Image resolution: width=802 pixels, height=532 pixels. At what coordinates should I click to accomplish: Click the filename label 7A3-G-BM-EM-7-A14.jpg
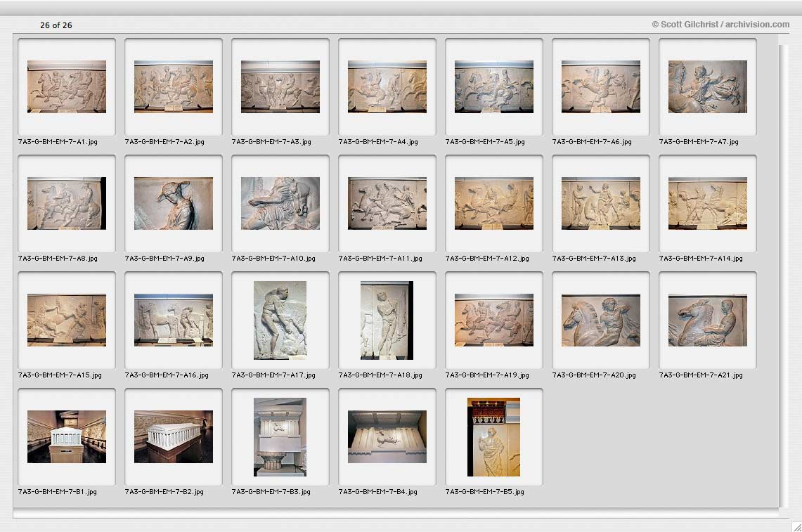click(701, 259)
